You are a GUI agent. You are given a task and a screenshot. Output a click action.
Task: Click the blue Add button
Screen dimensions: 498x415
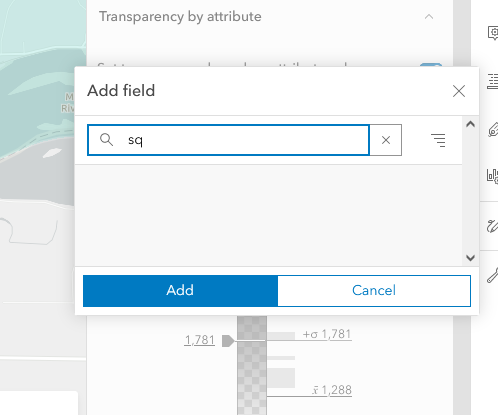(x=180, y=291)
